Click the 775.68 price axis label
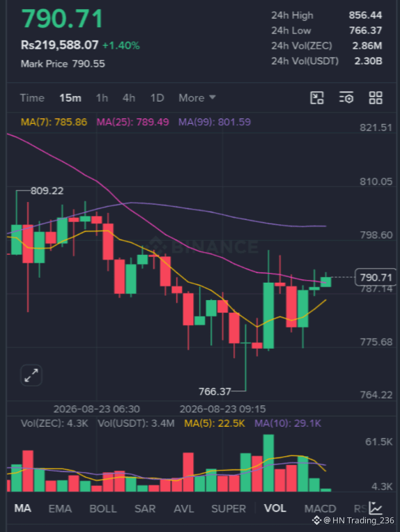The image size is (400, 532). (376, 342)
